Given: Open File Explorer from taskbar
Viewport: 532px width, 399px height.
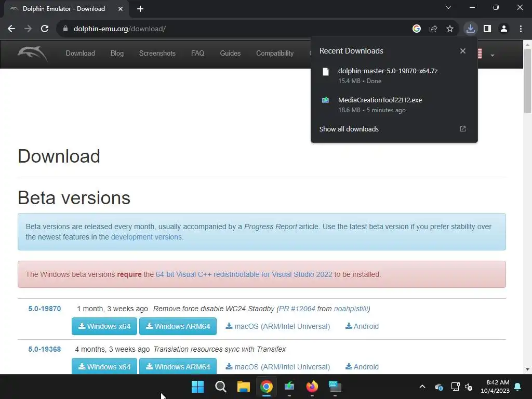Looking at the screenshot, I should pyautogui.click(x=243, y=387).
